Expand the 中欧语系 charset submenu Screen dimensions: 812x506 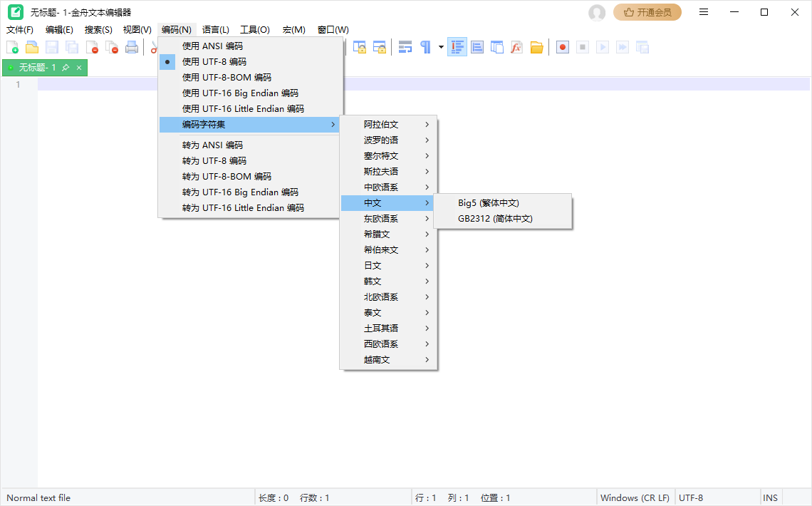pos(388,187)
